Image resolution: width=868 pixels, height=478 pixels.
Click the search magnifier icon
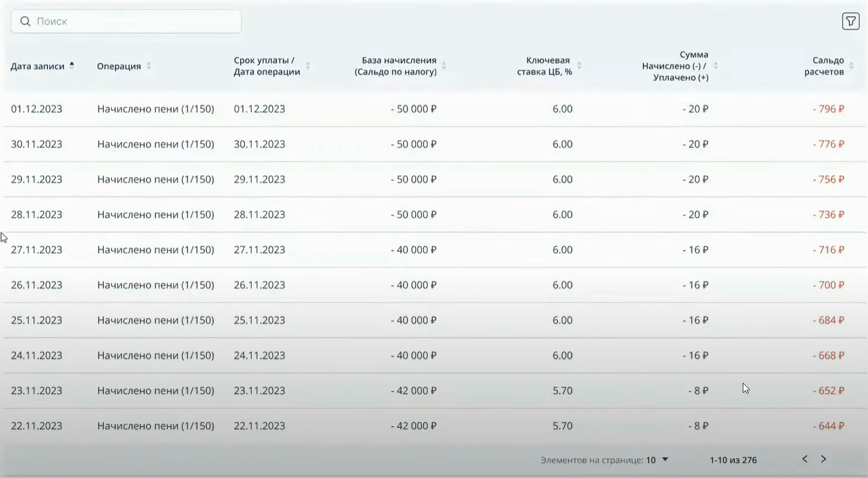click(25, 21)
